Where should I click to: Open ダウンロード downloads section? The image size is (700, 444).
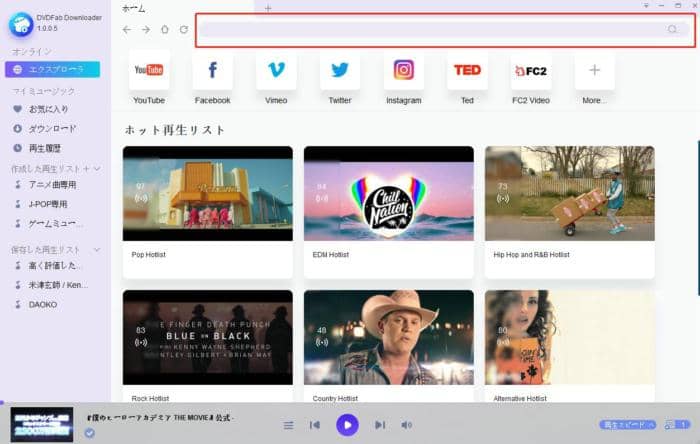52,129
